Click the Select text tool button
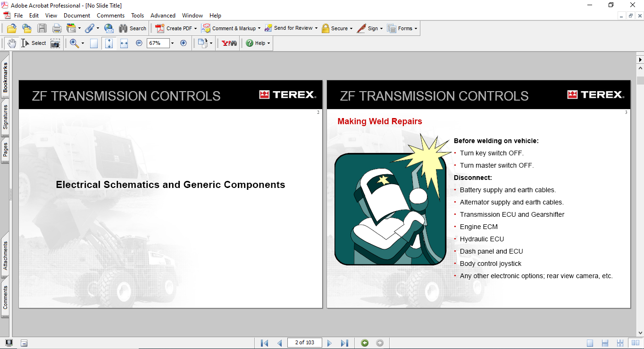 33,43
